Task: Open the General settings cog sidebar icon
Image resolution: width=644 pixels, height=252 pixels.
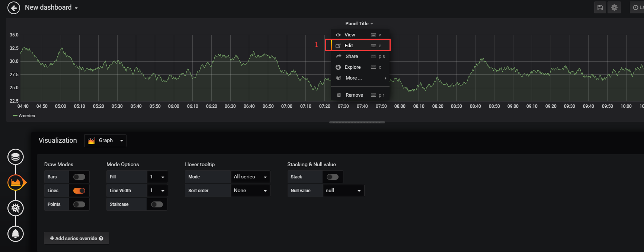Action: coord(16,208)
